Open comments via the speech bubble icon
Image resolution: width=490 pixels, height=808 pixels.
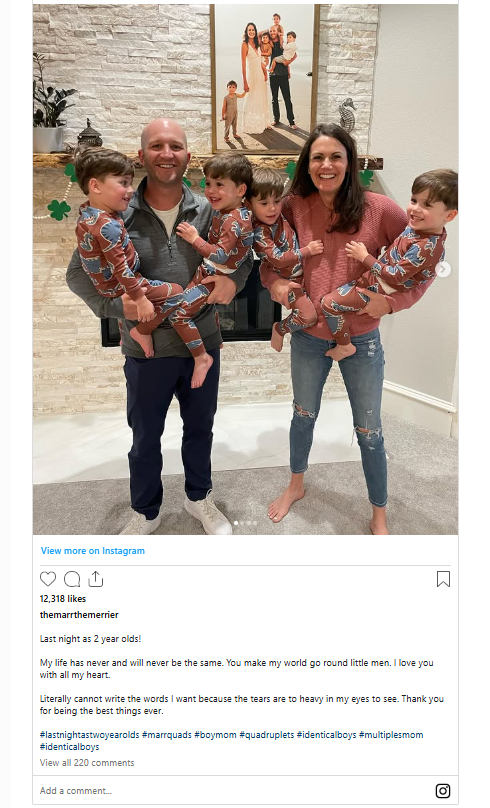point(72,579)
